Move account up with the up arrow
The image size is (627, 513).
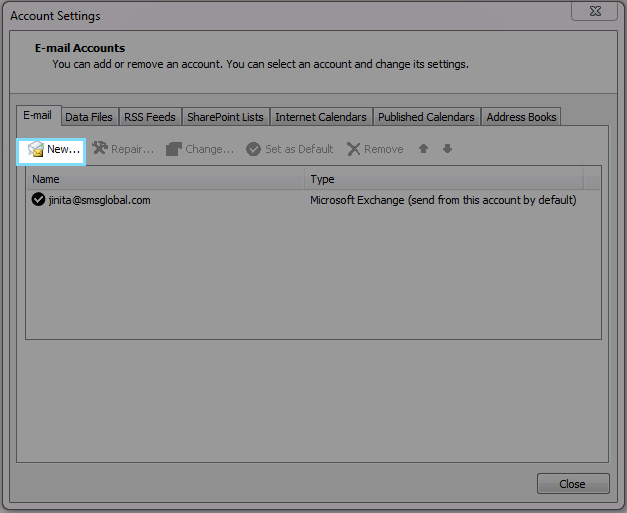click(x=424, y=149)
